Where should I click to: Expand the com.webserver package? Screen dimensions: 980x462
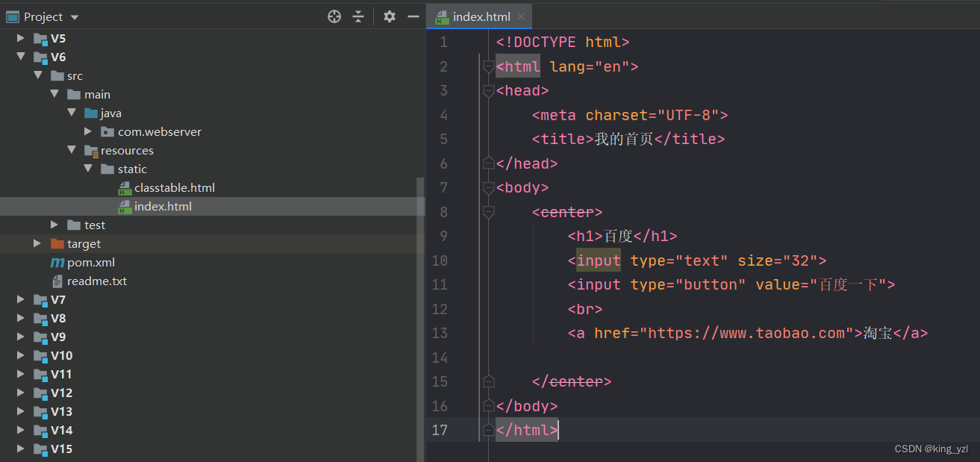(88, 131)
